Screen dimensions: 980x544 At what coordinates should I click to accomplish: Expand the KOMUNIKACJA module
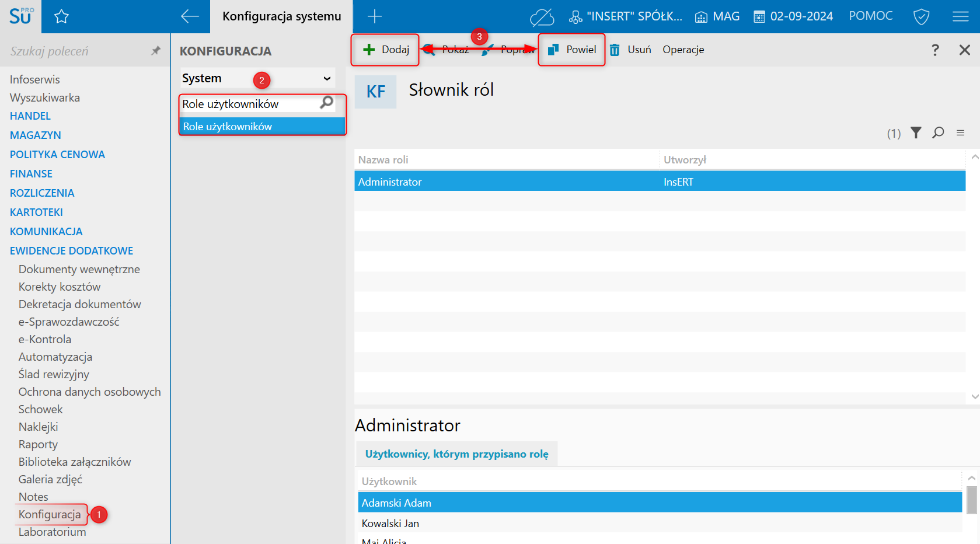pyautogui.click(x=46, y=232)
